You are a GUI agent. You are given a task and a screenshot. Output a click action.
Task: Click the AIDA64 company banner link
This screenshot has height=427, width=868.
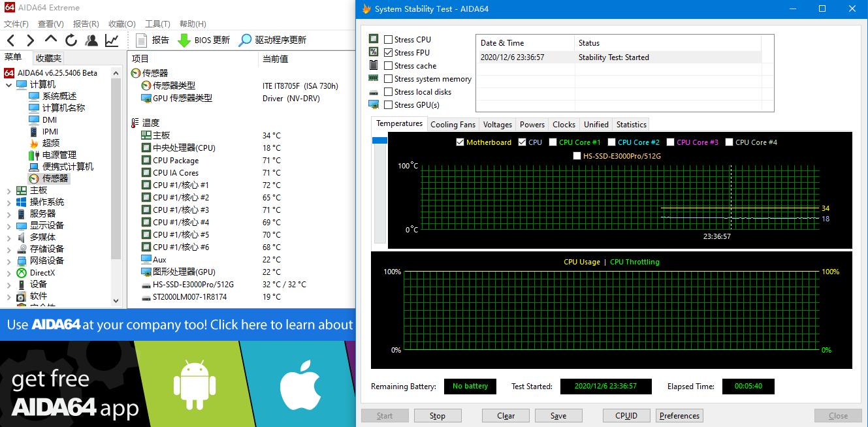[x=178, y=324]
